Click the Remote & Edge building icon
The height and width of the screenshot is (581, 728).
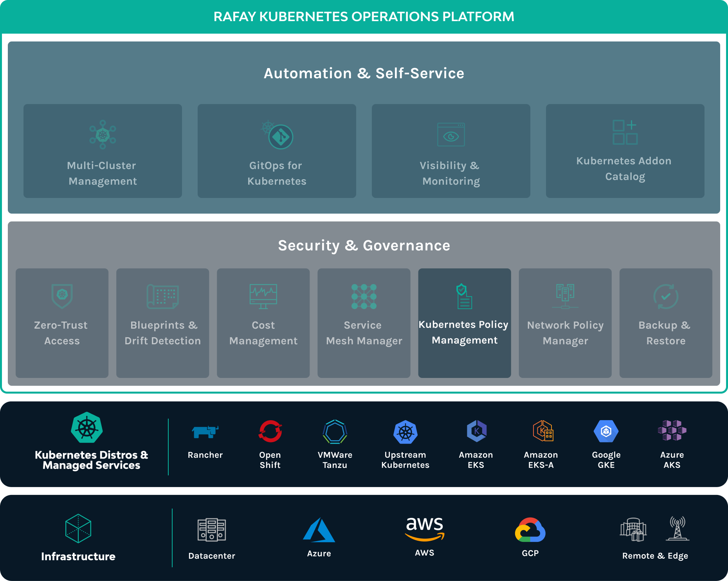coord(633,529)
